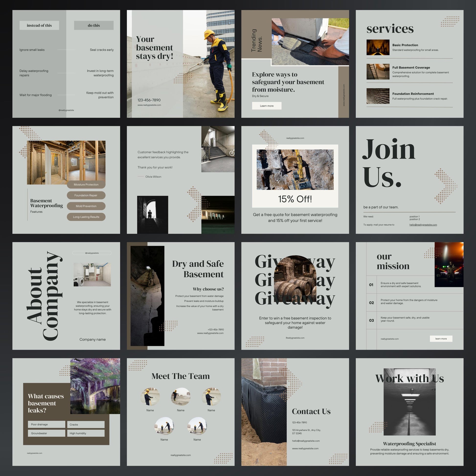The image size is (476, 476).
Task: Click the Mold Prevention pill
Action: [x=86, y=206]
